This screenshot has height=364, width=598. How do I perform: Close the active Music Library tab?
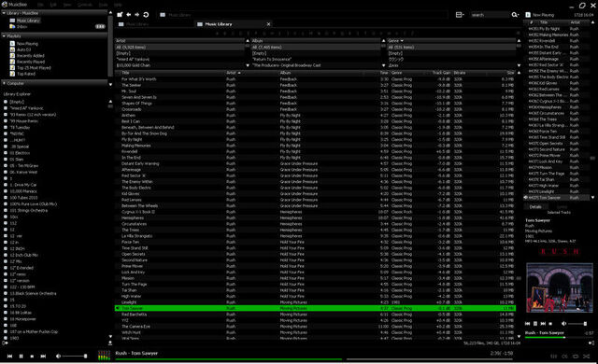[x=268, y=24]
